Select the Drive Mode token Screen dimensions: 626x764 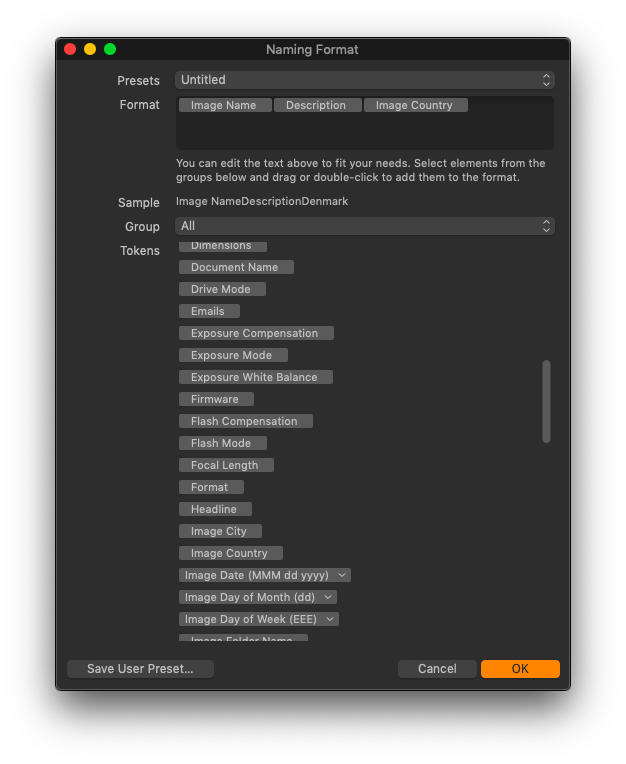pos(222,289)
